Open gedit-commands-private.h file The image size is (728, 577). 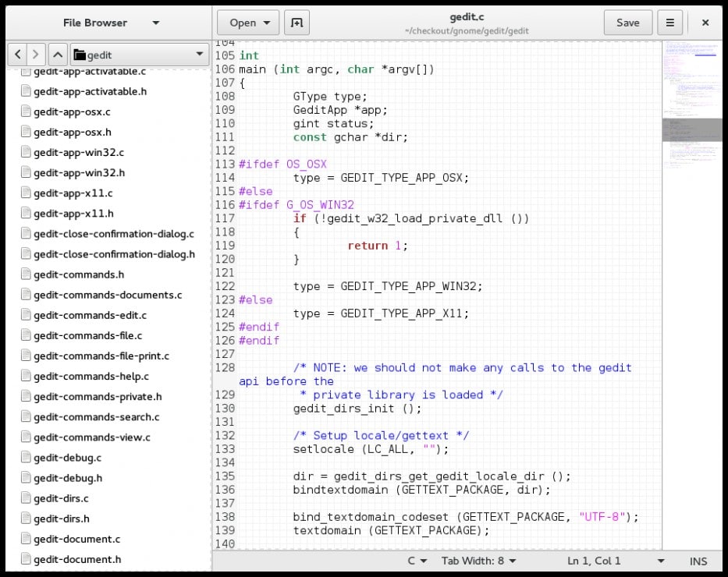(98, 397)
